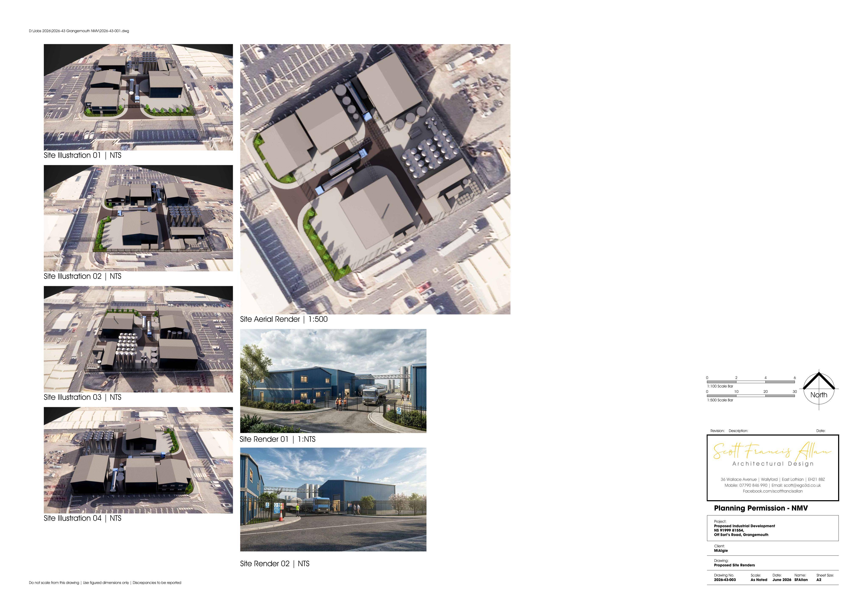Click the 'Site Illustration 02 | NTS' caption
This screenshot has width=868, height=614.
click(82, 276)
